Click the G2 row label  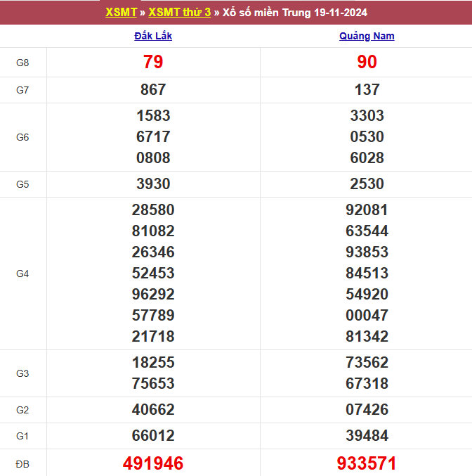coord(22,410)
